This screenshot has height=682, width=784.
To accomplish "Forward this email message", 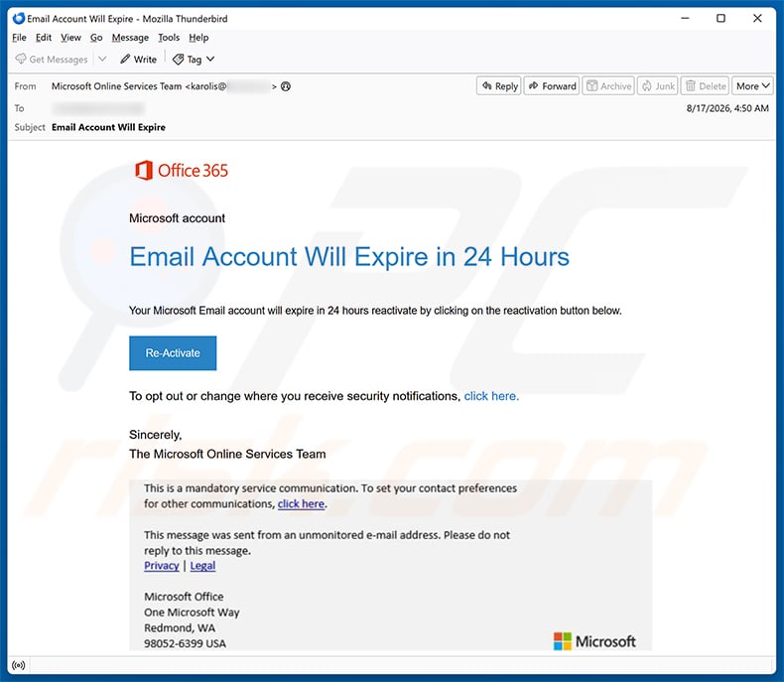I will pyautogui.click(x=552, y=86).
